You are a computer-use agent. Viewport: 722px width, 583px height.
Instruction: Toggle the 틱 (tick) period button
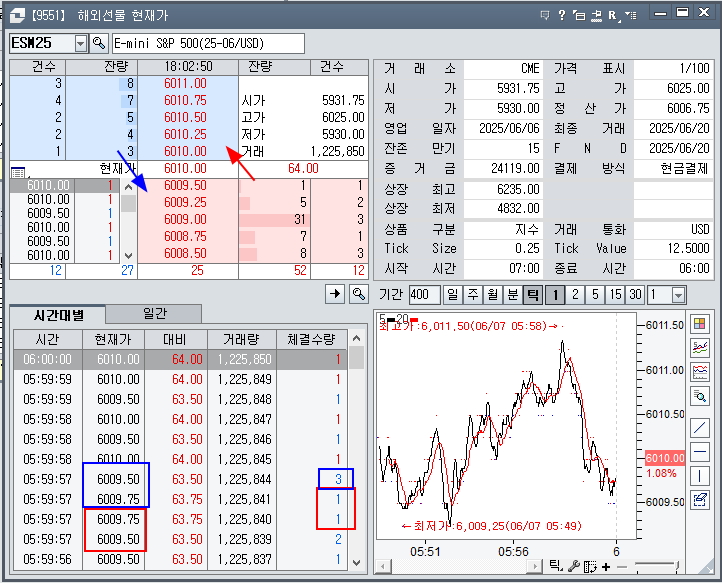pyautogui.click(x=533, y=295)
